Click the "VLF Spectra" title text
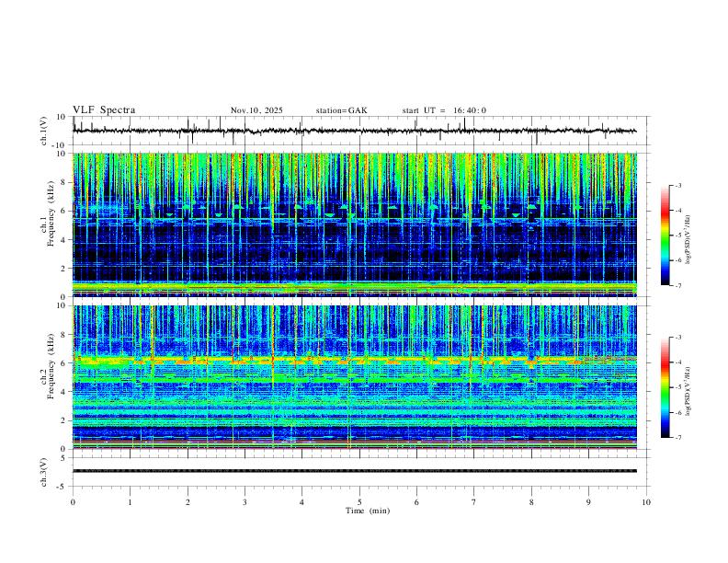The image size is (728, 563). click(104, 110)
